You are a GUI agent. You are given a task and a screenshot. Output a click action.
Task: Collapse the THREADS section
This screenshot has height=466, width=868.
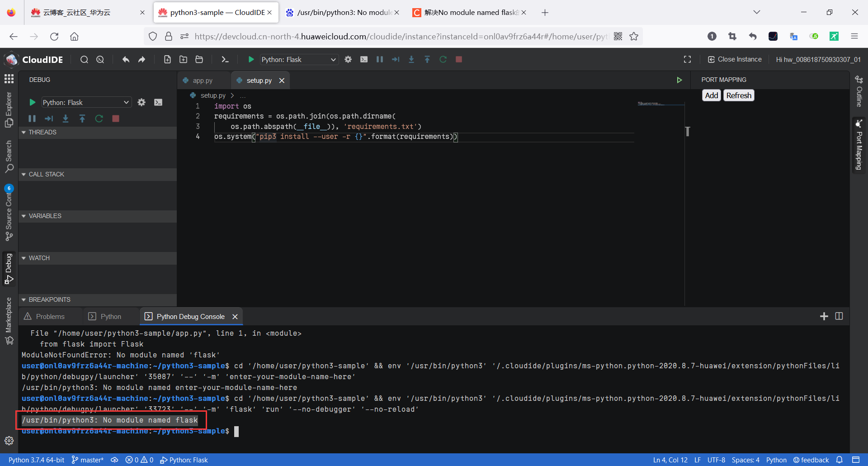coord(98,132)
